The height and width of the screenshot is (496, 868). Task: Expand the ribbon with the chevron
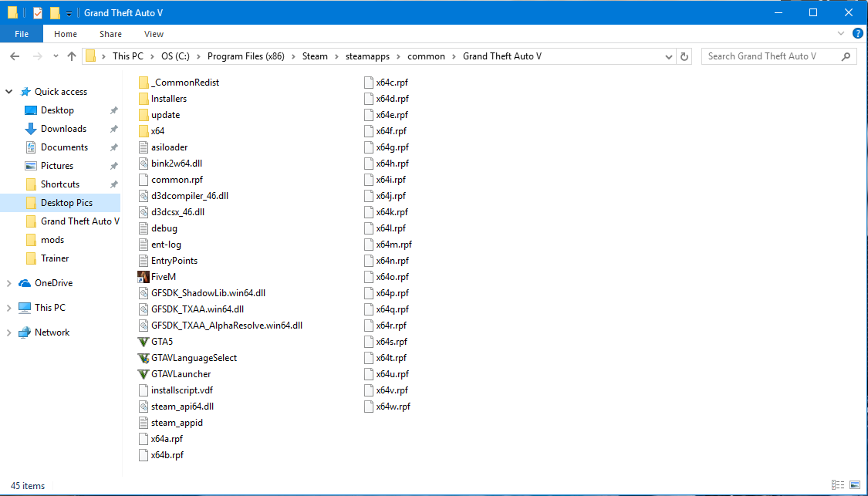click(x=841, y=34)
